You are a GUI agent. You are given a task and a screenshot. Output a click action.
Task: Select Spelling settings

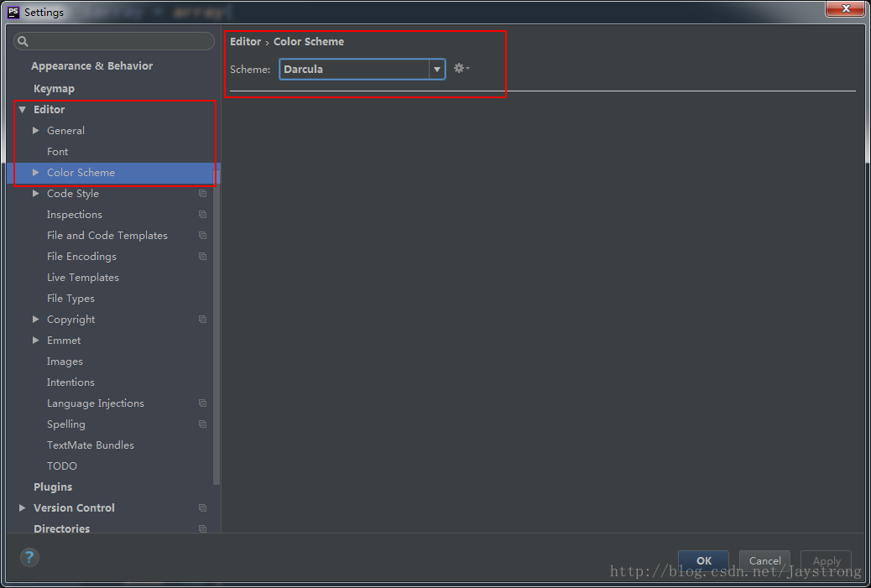coord(65,424)
